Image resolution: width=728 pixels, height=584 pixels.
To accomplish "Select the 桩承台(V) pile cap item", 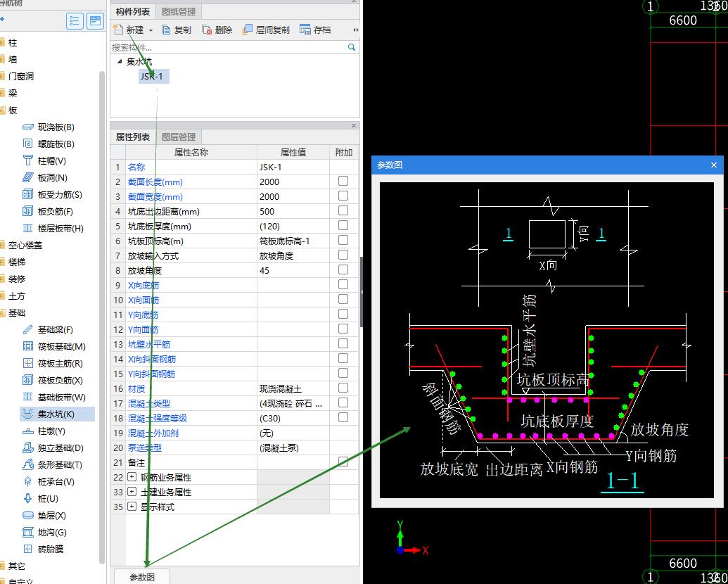I will [49, 482].
